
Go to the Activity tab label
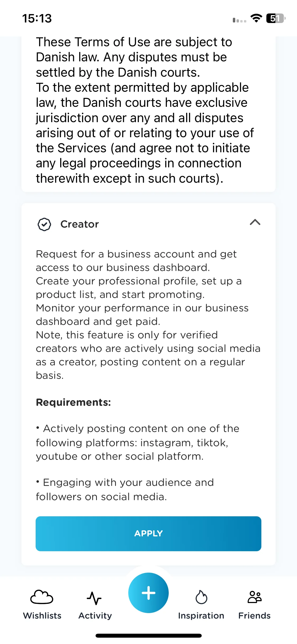click(95, 616)
